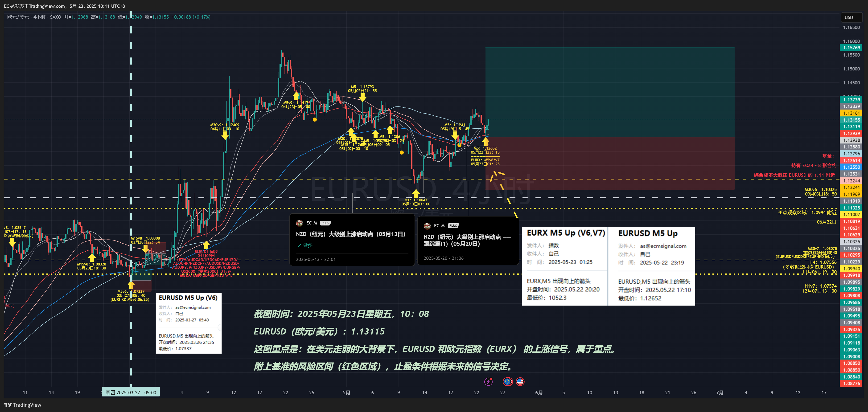Select yellow down arrow under M5: 1.13793 label

click(x=362, y=98)
